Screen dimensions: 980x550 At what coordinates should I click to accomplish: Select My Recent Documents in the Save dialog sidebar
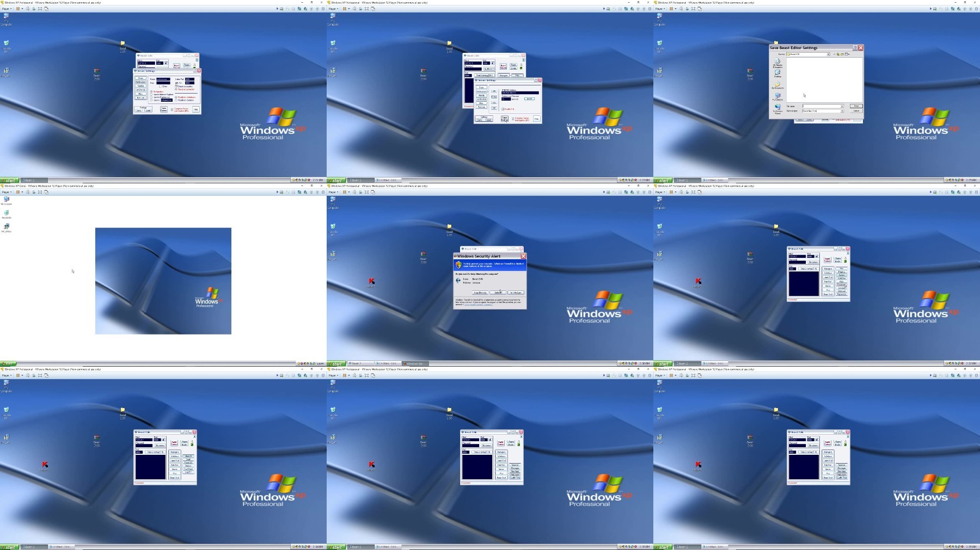pos(777,63)
